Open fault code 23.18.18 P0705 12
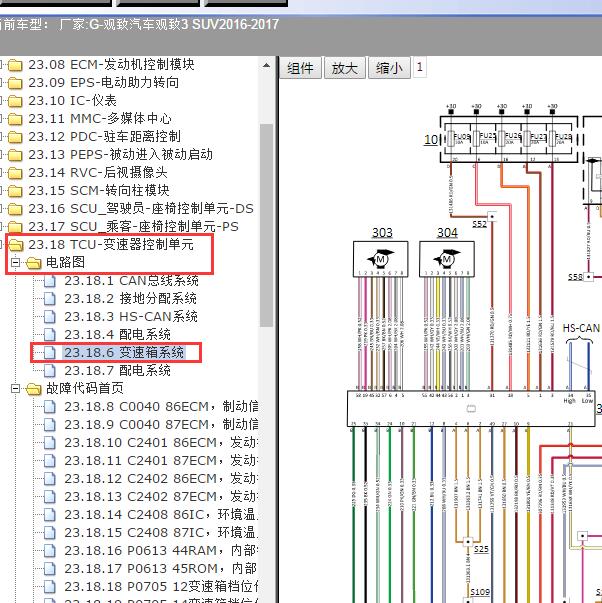The width and height of the screenshot is (602, 603). (161, 586)
